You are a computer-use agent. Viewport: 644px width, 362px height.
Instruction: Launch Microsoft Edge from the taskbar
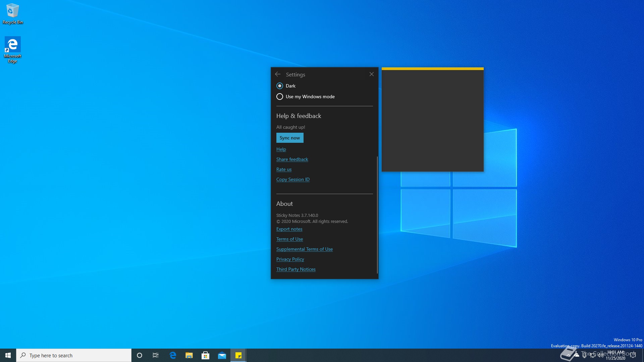coord(173,355)
